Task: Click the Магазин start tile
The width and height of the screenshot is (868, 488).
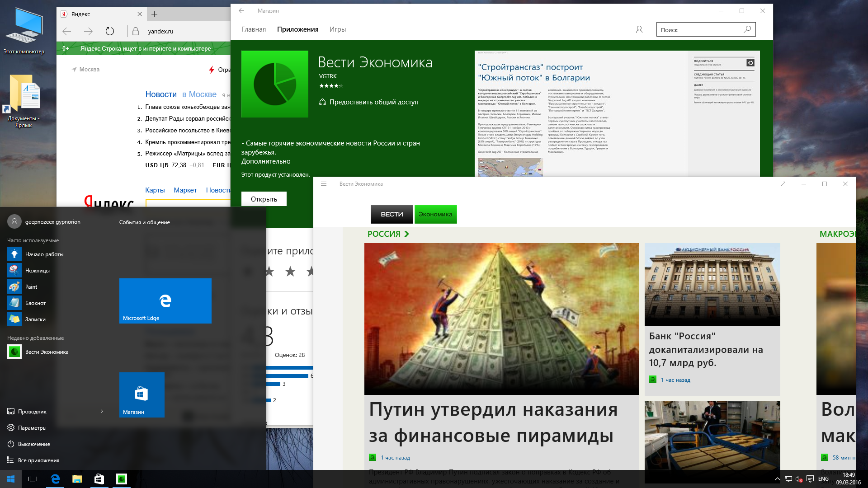Action: tap(142, 395)
